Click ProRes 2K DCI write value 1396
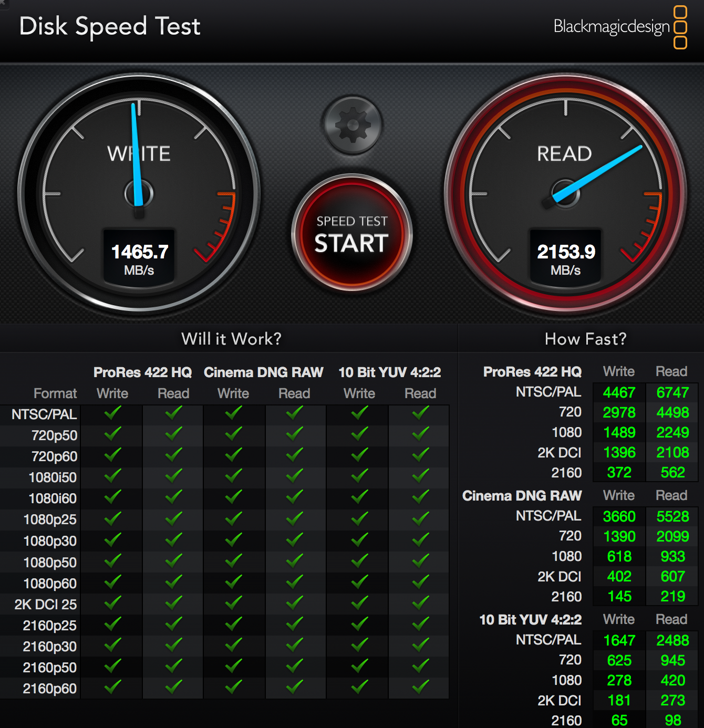Viewport: 704px width, 728px height. pyautogui.click(x=619, y=452)
